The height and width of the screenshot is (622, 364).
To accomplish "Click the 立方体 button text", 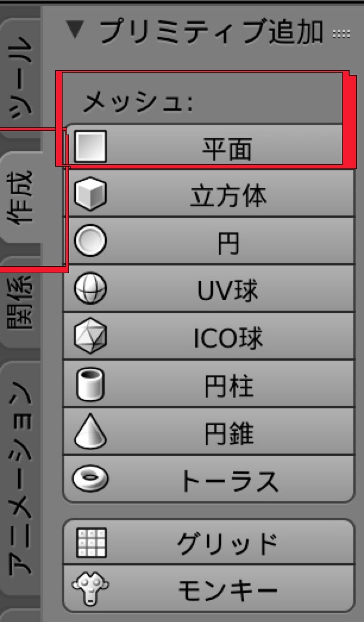I will tap(228, 195).
